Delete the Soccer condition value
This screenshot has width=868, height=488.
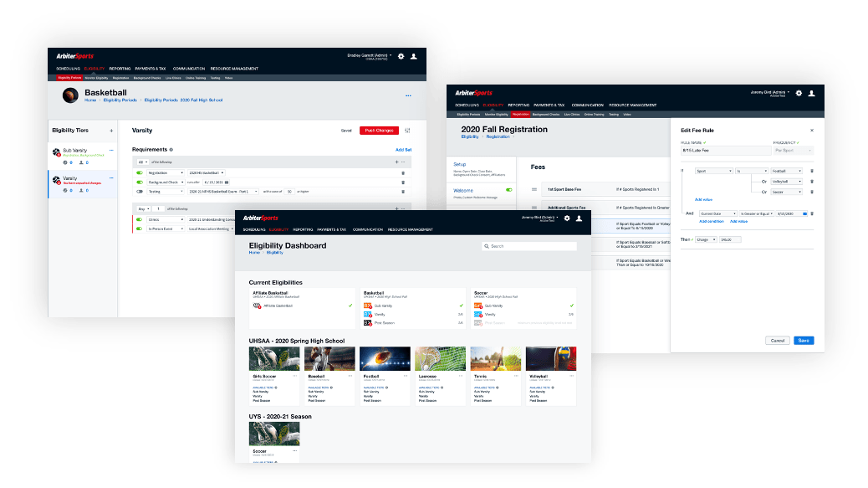pos(812,193)
